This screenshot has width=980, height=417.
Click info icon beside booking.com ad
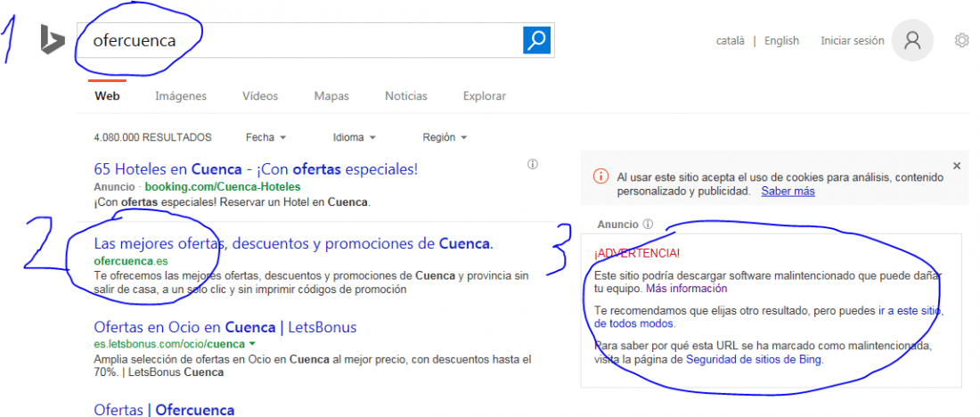(x=533, y=165)
